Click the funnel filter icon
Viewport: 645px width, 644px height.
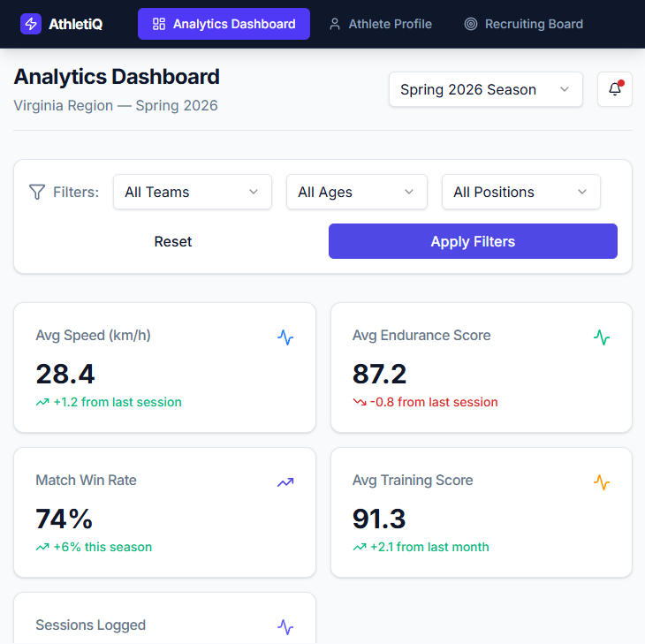(37, 192)
